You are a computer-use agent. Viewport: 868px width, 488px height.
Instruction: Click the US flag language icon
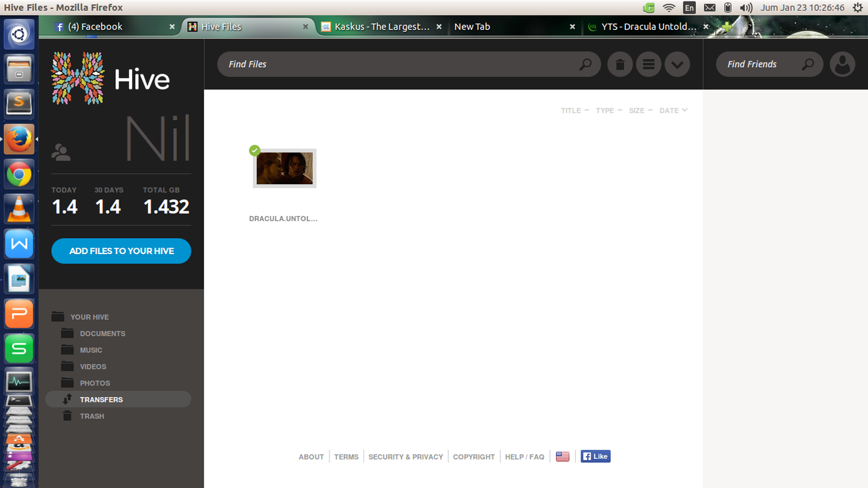(563, 457)
